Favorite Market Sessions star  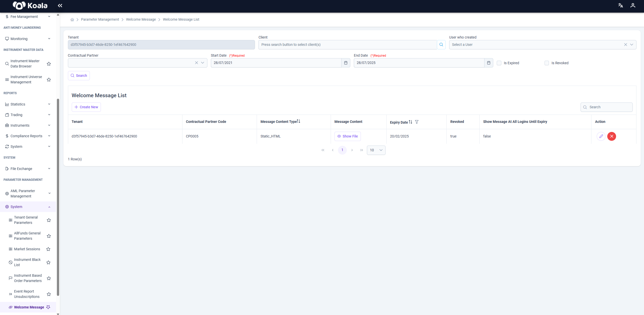tap(48, 249)
